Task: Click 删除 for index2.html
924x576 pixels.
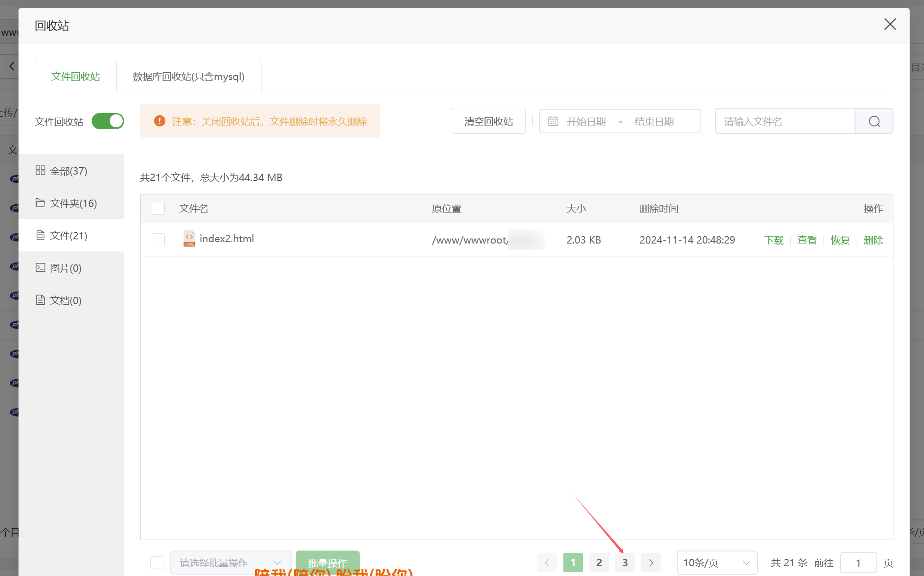Action: pos(874,240)
